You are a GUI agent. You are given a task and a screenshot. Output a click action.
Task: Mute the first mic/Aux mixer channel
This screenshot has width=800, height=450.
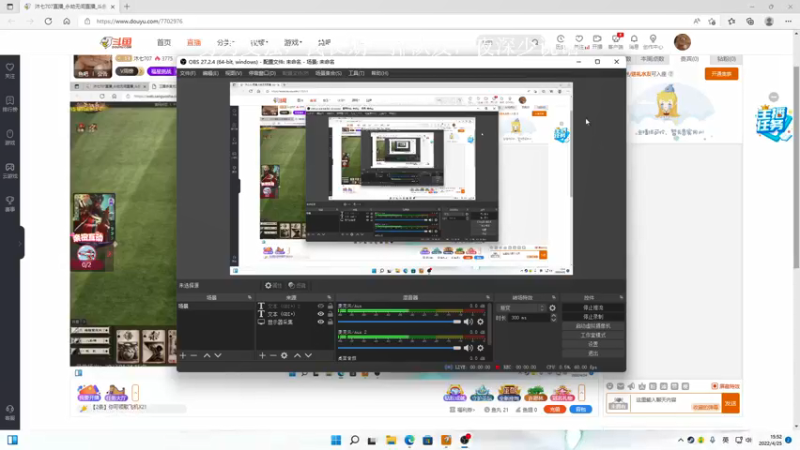pyautogui.click(x=468, y=321)
